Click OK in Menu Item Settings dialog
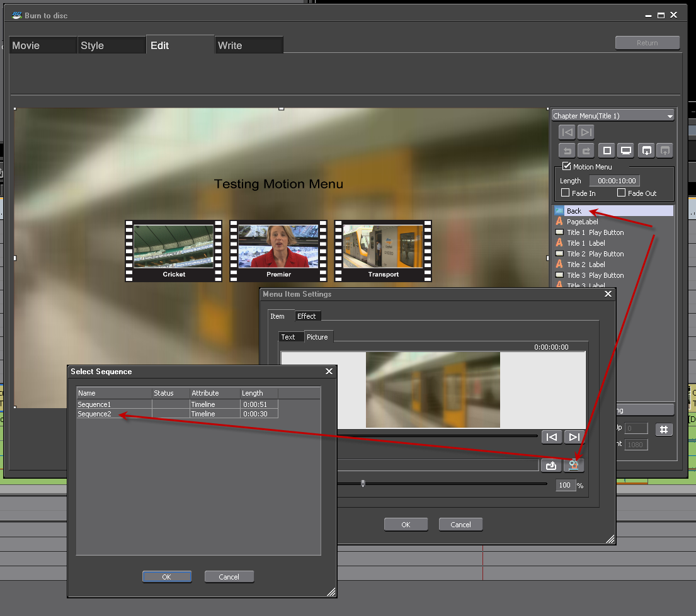The image size is (696, 616). pyautogui.click(x=406, y=524)
